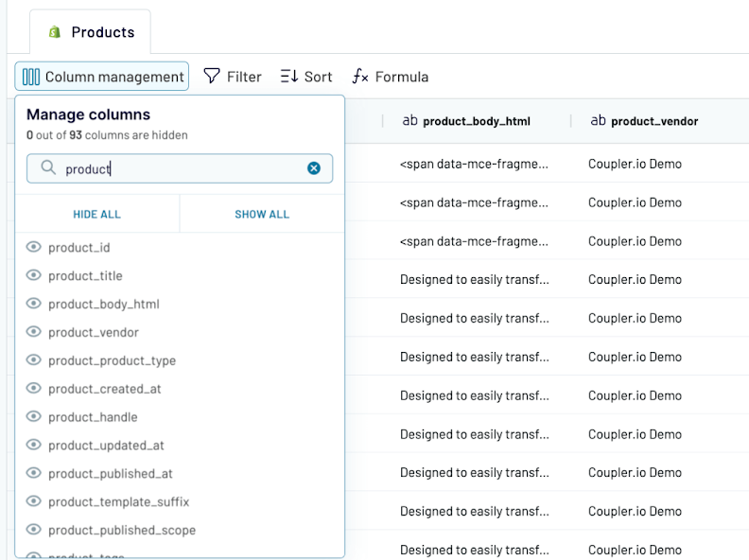Toggle eye icon for product_updated_at
Image resolution: width=749 pixels, height=560 pixels.
click(x=33, y=445)
